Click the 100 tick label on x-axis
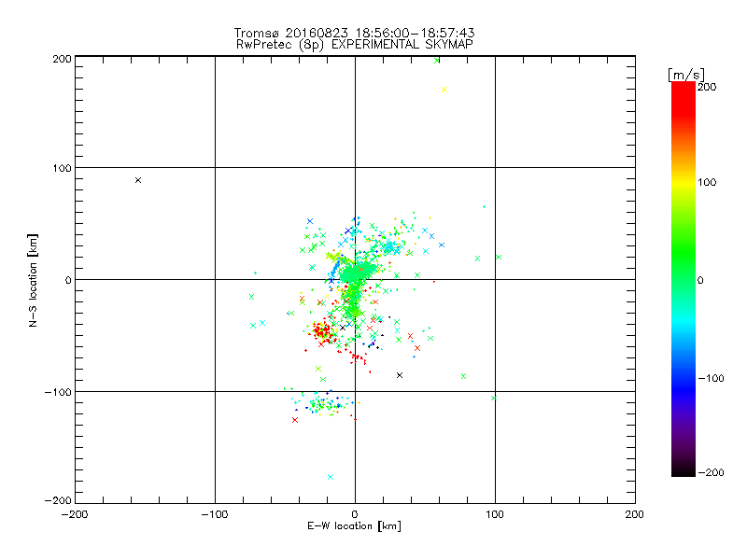 pyautogui.click(x=495, y=514)
